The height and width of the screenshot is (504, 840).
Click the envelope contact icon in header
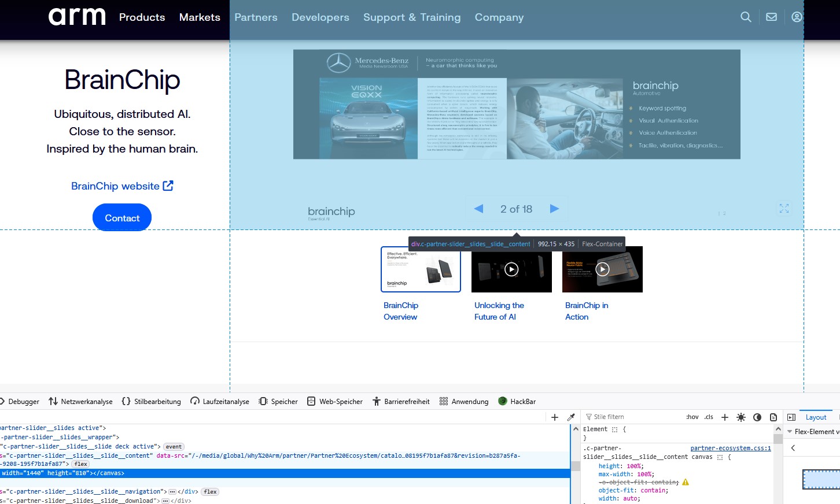coord(772,17)
